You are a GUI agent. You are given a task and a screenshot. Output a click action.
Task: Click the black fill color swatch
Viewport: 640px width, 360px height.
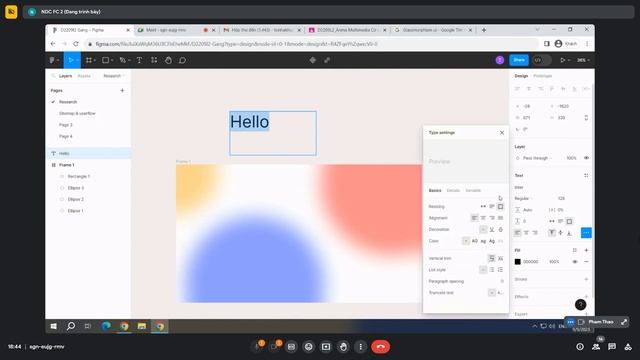[518, 262]
